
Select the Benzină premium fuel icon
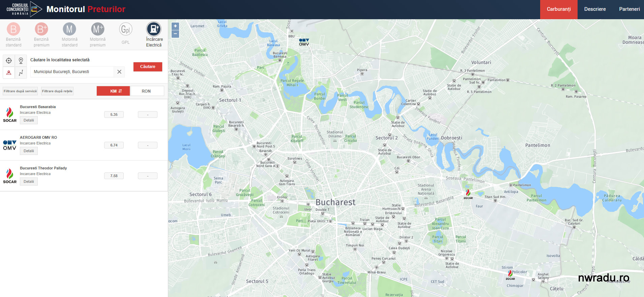click(41, 29)
